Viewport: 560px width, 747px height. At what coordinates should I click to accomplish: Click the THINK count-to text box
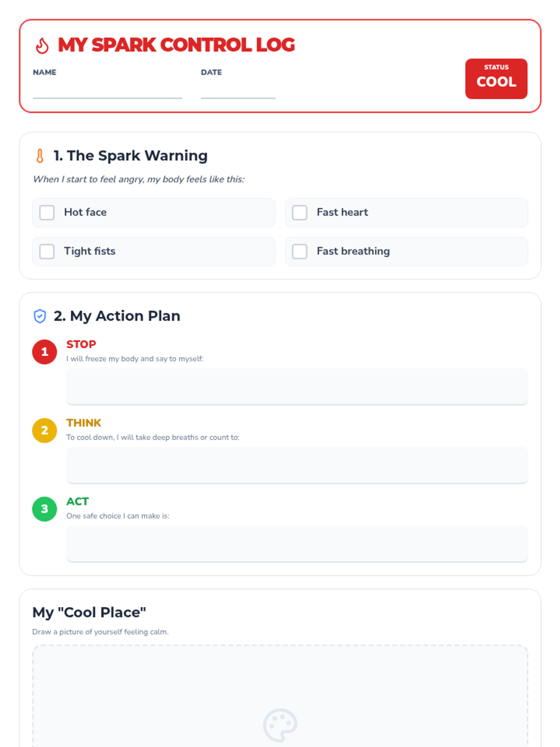(297, 465)
